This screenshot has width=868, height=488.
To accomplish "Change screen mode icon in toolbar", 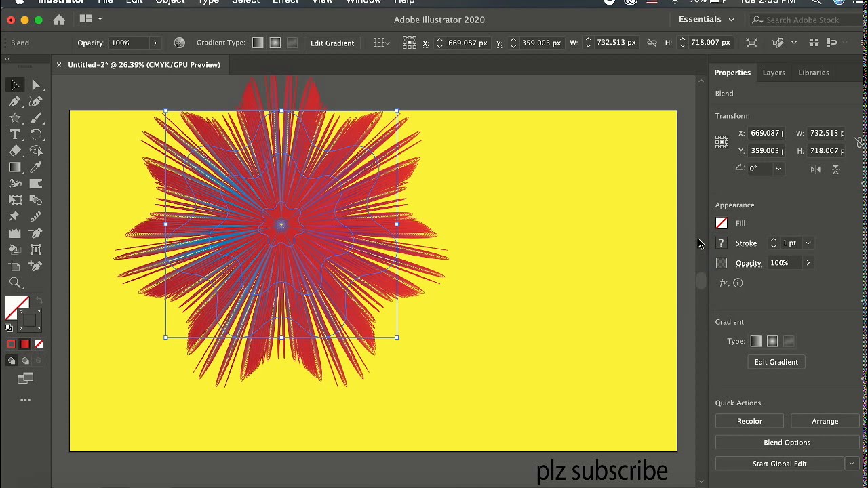I will [x=26, y=378].
